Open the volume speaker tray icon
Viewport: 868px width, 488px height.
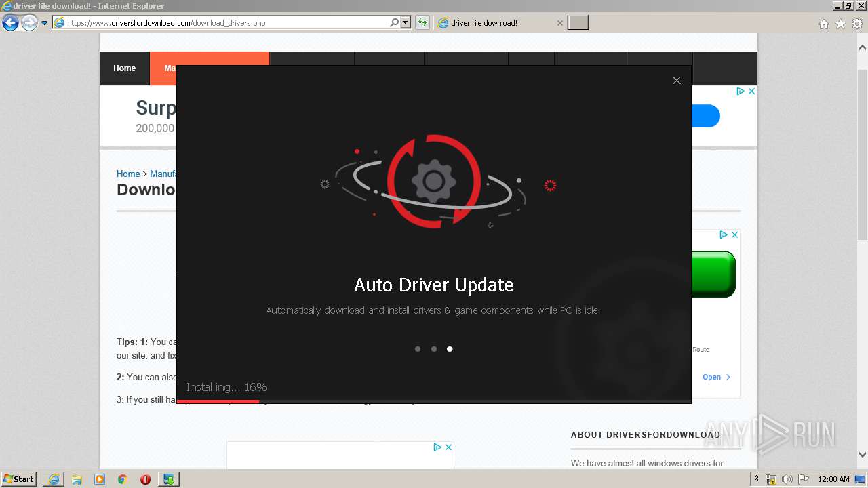coord(787,479)
